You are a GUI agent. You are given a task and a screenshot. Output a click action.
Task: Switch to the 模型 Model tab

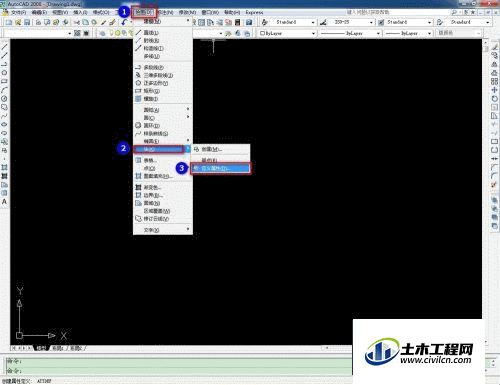point(41,348)
